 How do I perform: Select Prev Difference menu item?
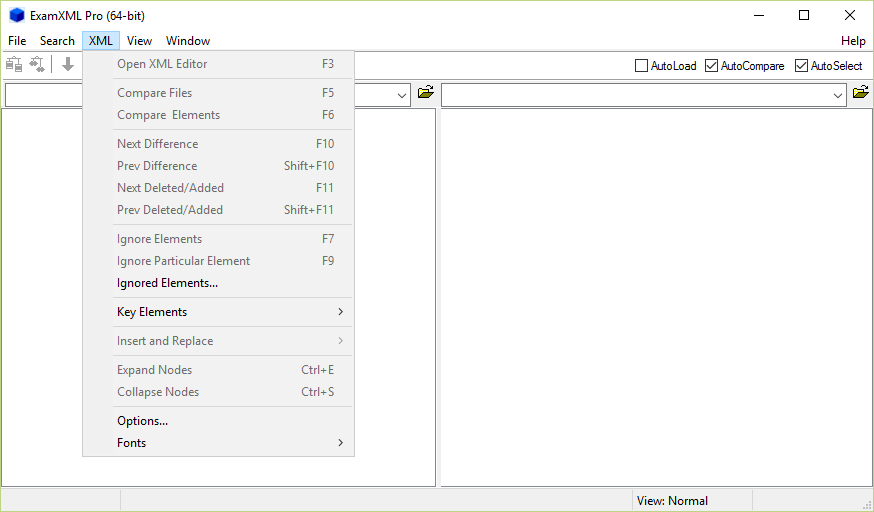point(218,166)
